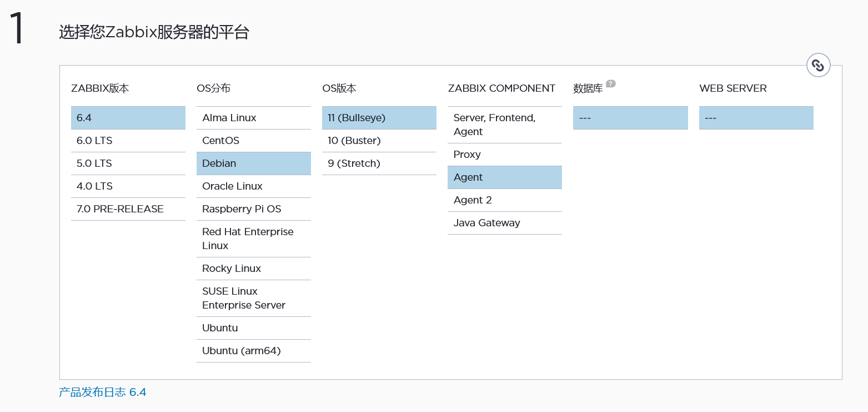Select the Proxy component

tap(504, 155)
